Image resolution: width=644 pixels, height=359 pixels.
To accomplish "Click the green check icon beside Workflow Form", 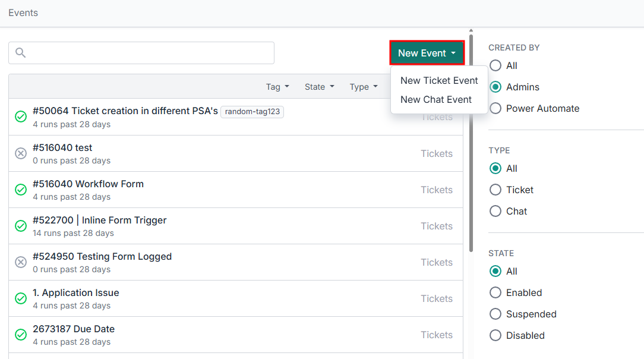I will click(21, 190).
